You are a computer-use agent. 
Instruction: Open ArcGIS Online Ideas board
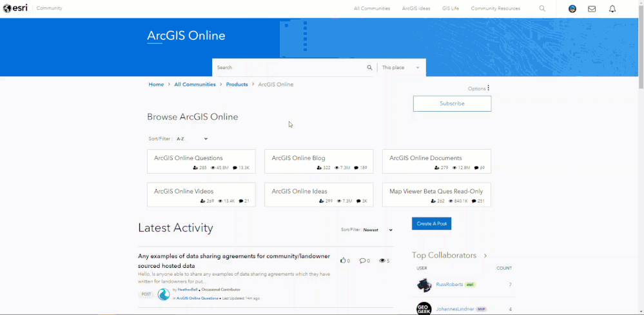pos(299,191)
